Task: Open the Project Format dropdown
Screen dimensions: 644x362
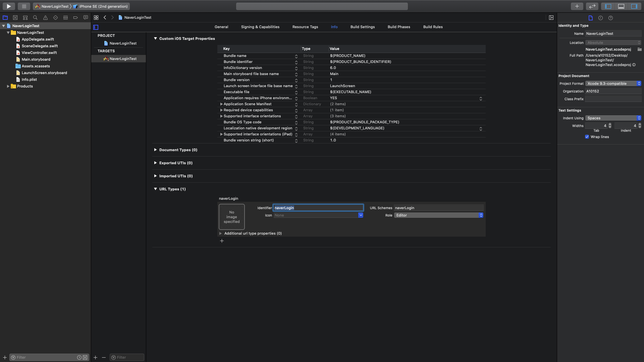Action: (613, 83)
